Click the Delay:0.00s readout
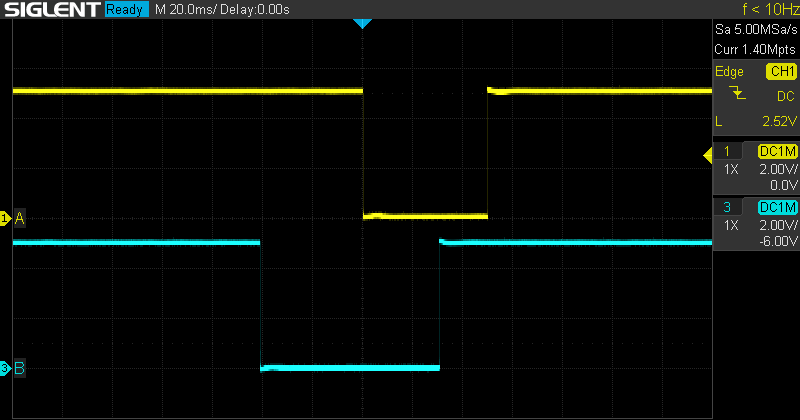This screenshot has height=420, width=800. (258, 10)
